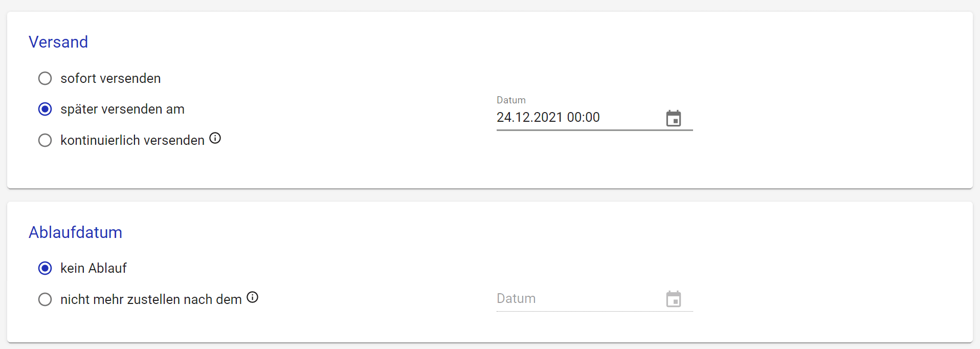980x349 pixels.
Task: Click the sofort versenden label text
Action: (x=110, y=78)
